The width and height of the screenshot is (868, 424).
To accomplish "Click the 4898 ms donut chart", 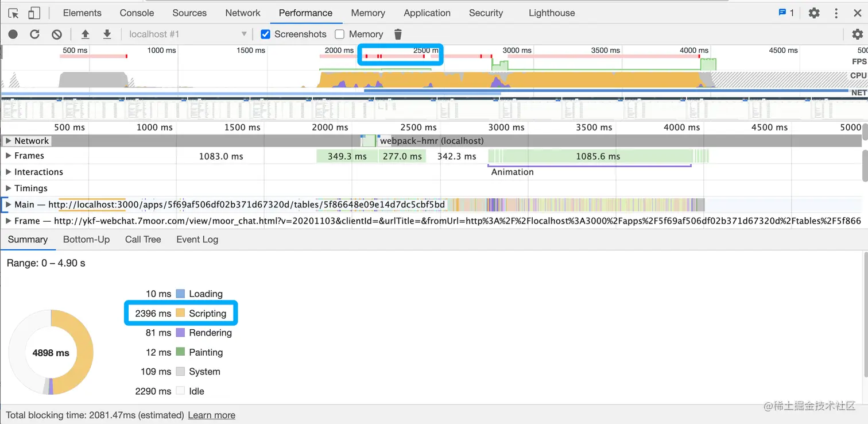I will point(51,353).
